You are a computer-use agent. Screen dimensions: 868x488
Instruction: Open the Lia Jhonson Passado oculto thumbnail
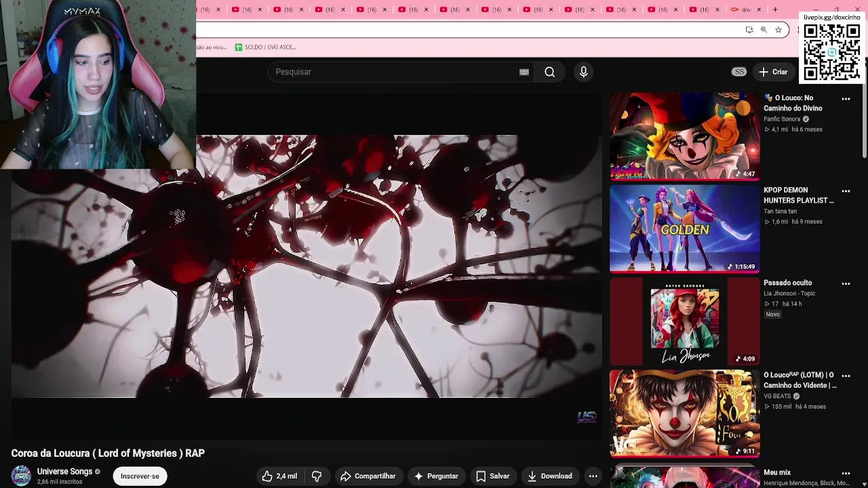click(684, 321)
